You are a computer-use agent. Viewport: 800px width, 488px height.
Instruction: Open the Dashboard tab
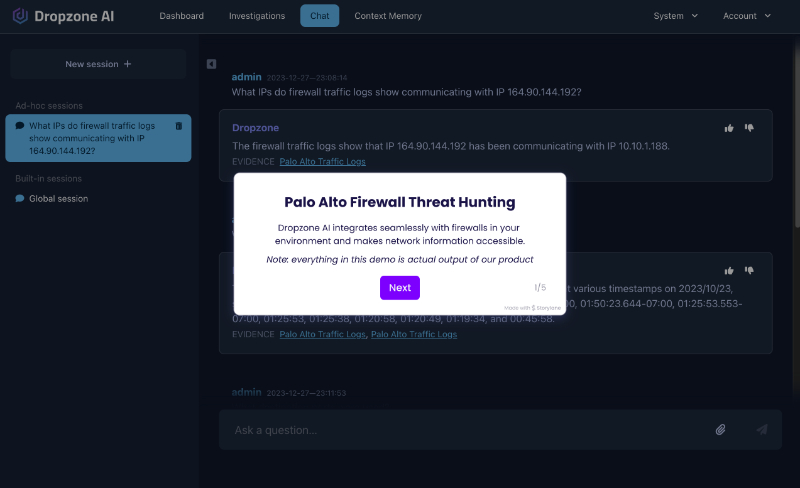tap(181, 16)
